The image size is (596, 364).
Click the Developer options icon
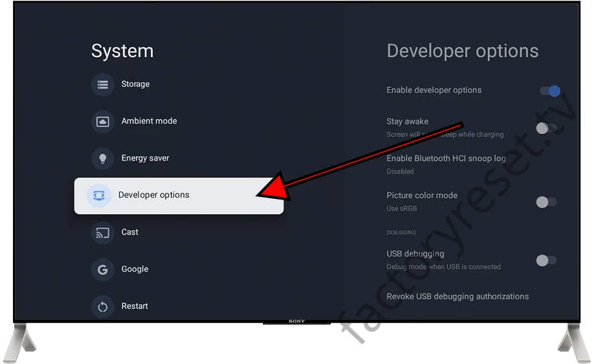(x=98, y=195)
